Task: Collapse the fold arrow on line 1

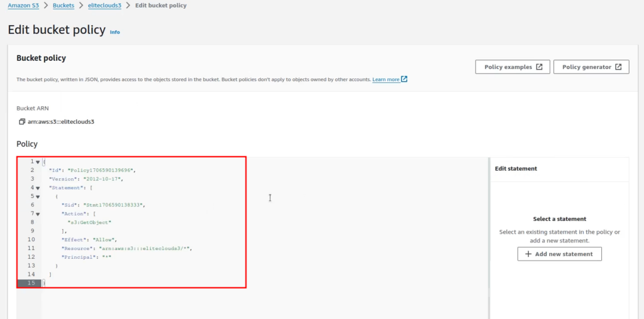Action: pos(38,162)
